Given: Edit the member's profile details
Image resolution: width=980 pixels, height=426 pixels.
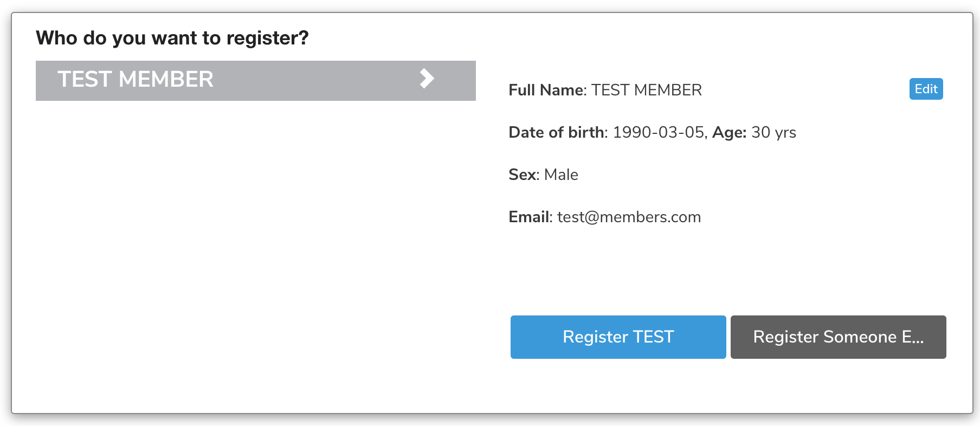Looking at the screenshot, I should pyautogui.click(x=926, y=89).
